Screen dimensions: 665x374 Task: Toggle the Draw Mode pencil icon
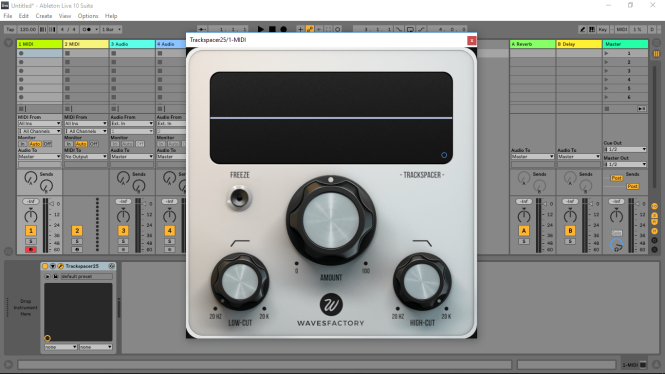(583, 29)
